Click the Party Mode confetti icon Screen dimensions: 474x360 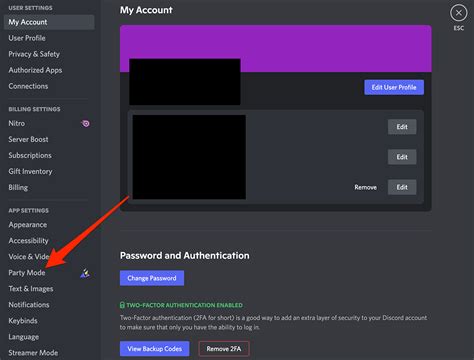pyautogui.click(x=85, y=273)
